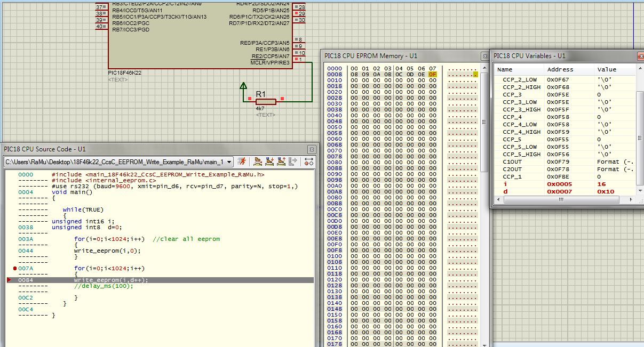The width and height of the screenshot is (644, 347).
Task: Select the CCP_3_HIGH variable row
Action: point(565,109)
